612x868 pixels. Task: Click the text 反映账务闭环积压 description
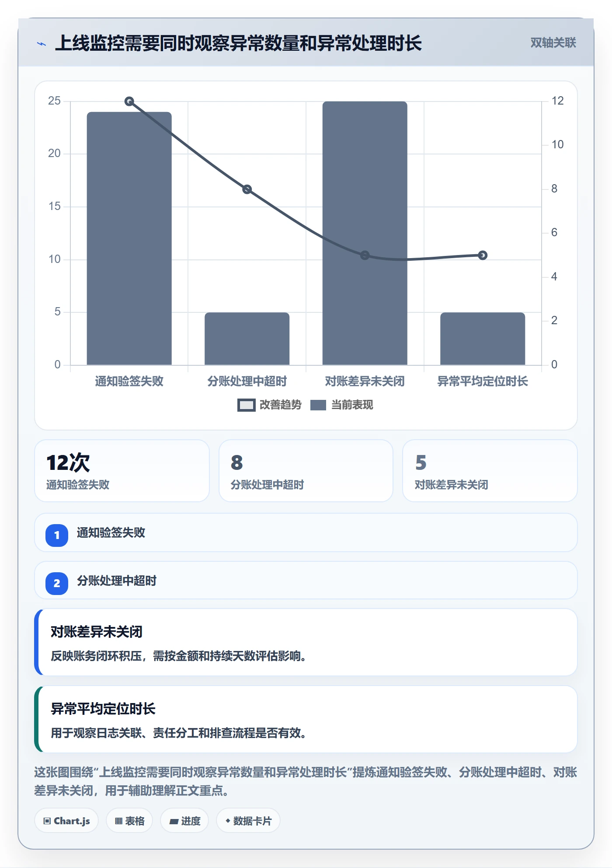178,656
